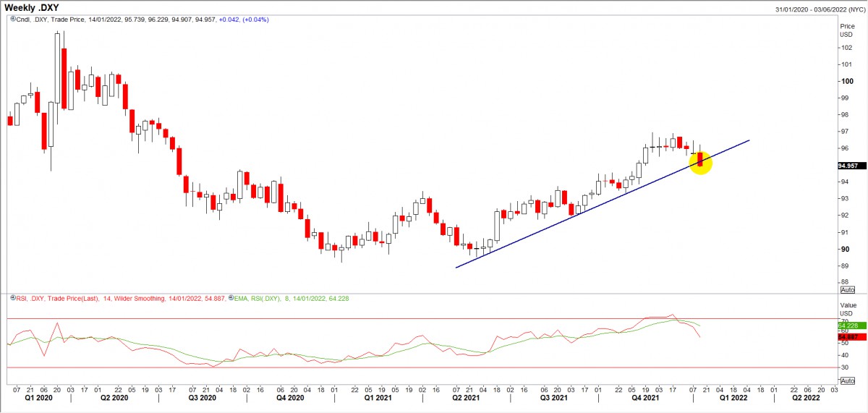Select the Q1 2020 label on time axis

pos(39,398)
